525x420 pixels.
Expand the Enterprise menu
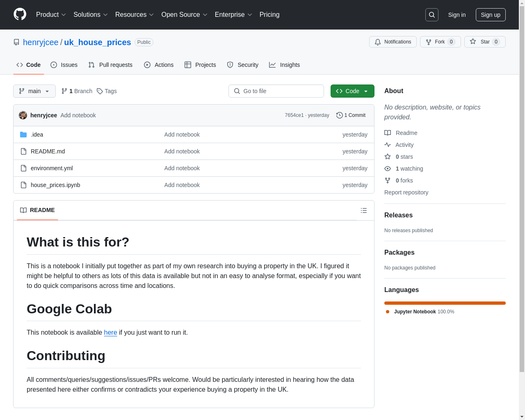click(233, 15)
